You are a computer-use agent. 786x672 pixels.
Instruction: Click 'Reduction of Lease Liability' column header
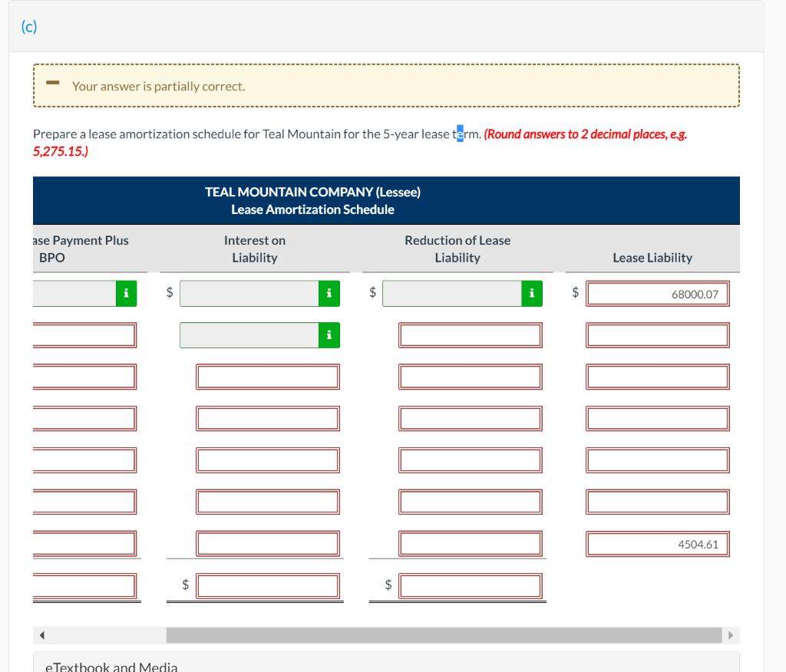pos(457,249)
